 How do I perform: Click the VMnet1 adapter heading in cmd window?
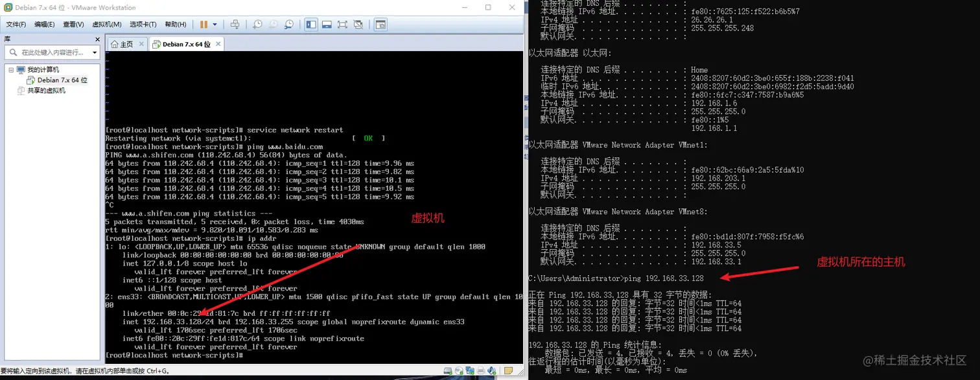point(618,145)
